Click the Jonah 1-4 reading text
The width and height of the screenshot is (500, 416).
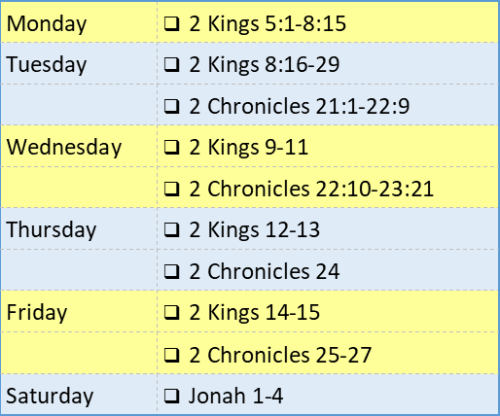pyautogui.click(x=236, y=396)
